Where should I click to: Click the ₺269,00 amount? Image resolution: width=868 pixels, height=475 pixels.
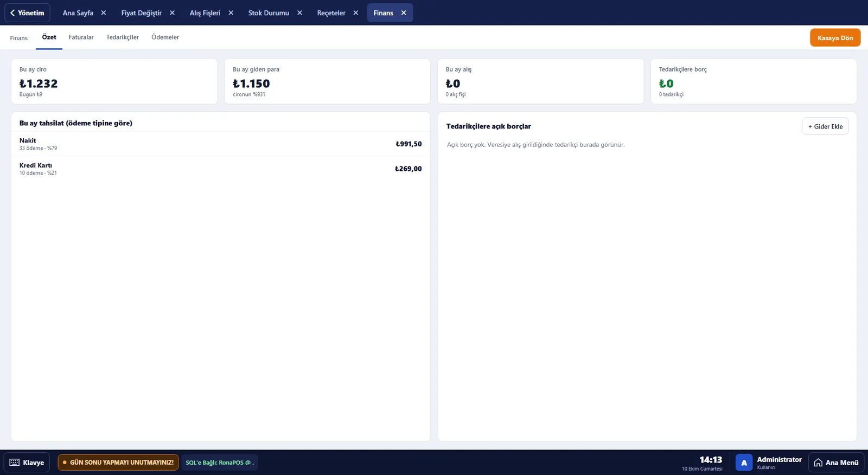(409, 169)
